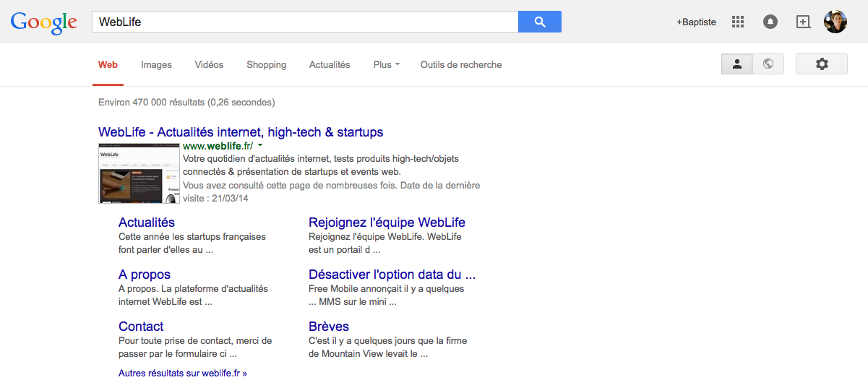The width and height of the screenshot is (868, 380).
Task: Click Autres résultats sur weblife.fr
Action: (x=183, y=373)
